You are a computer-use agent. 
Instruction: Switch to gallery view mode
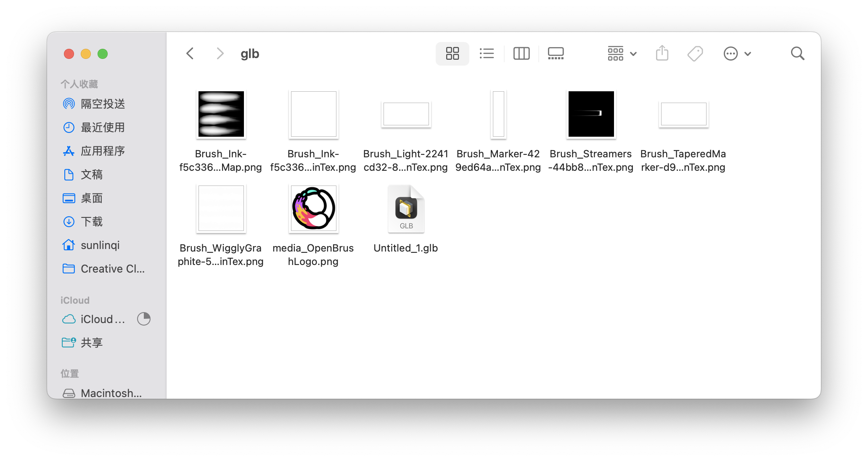[556, 53]
